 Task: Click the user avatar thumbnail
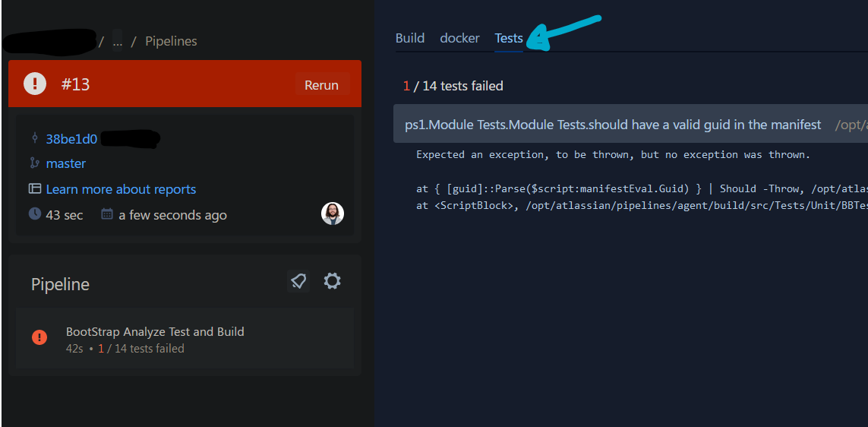pos(333,214)
